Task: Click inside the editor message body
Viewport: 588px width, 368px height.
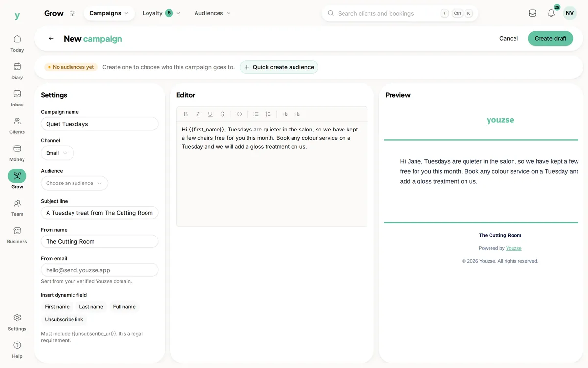Action: click(272, 174)
